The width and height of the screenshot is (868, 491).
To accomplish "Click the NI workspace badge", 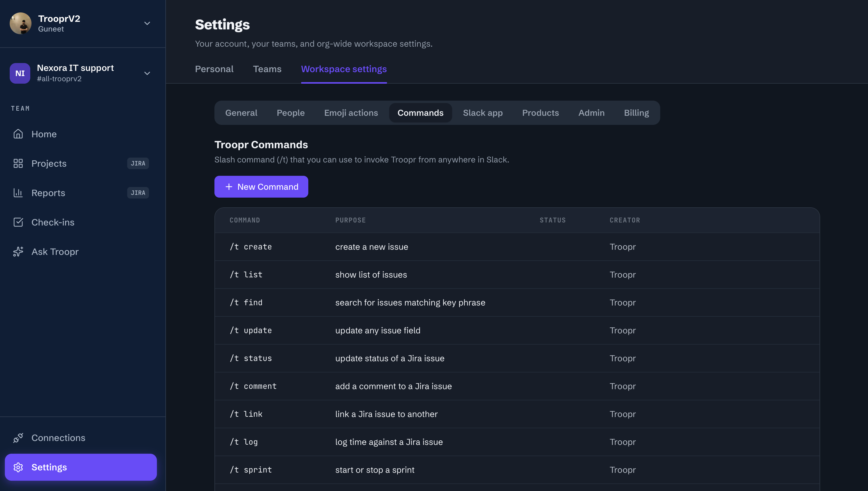I will 20,73.
